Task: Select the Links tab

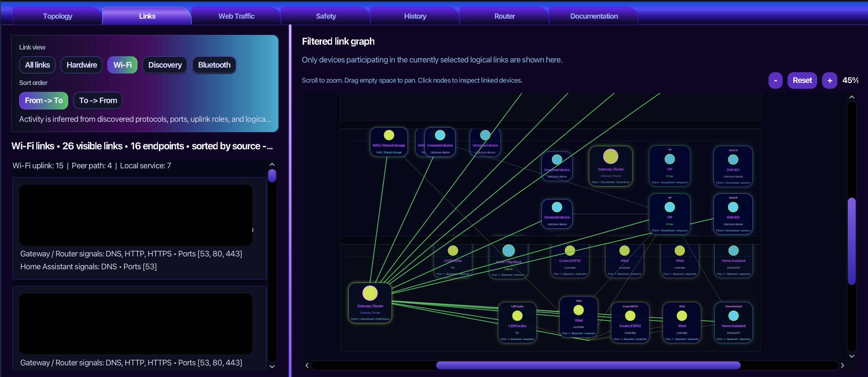Action: pyautogui.click(x=147, y=16)
